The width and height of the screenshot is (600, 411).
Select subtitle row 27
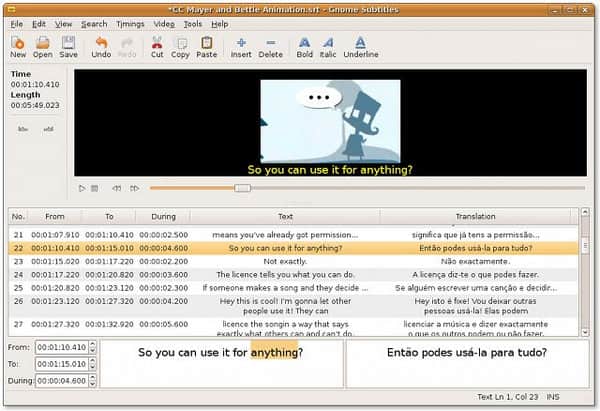(293, 328)
